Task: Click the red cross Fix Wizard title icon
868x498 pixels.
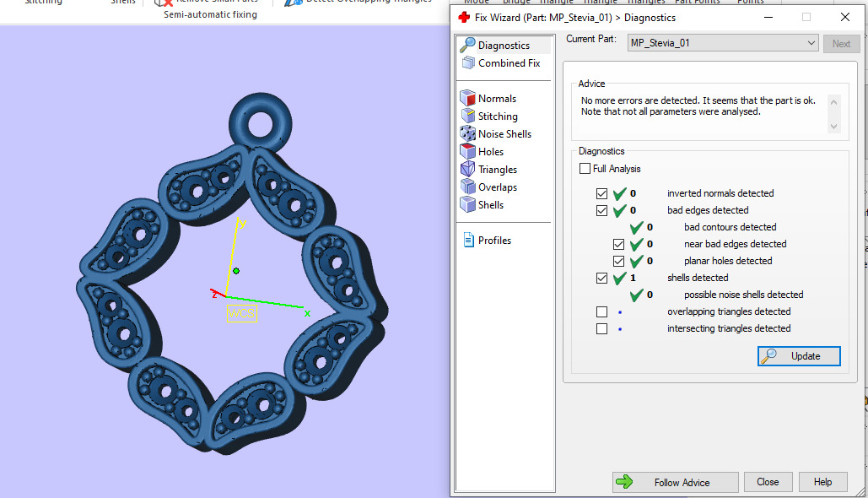Action: click(x=464, y=17)
